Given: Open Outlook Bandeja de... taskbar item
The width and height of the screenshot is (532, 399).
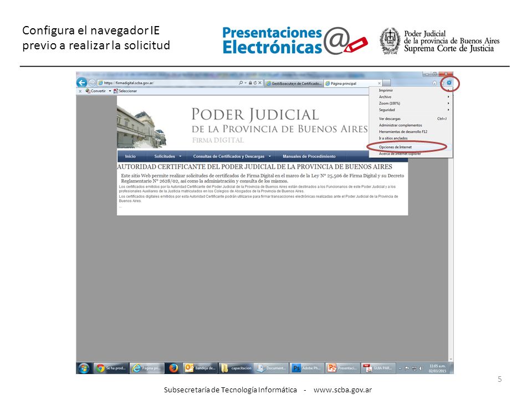Looking at the screenshot, I should point(200,368).
